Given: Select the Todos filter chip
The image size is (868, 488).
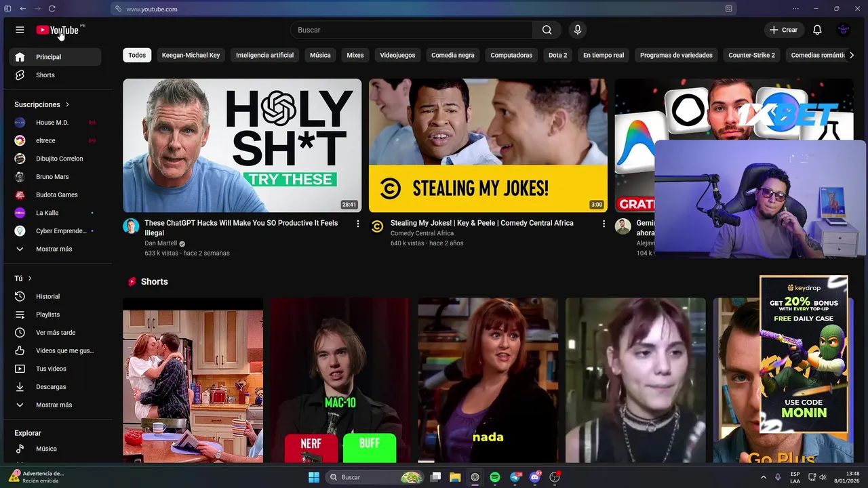Looking at the screenshot, I should click(137, 55).
